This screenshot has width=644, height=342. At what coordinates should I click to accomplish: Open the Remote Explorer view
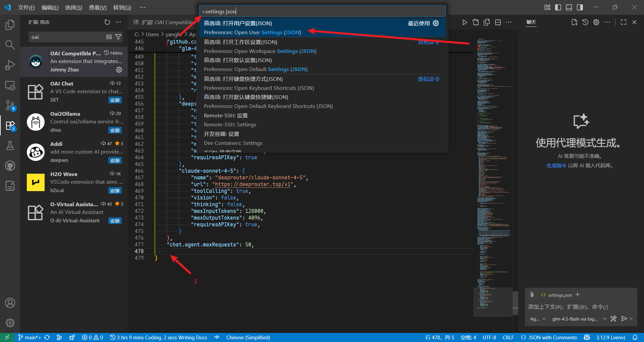pos(10,85)
